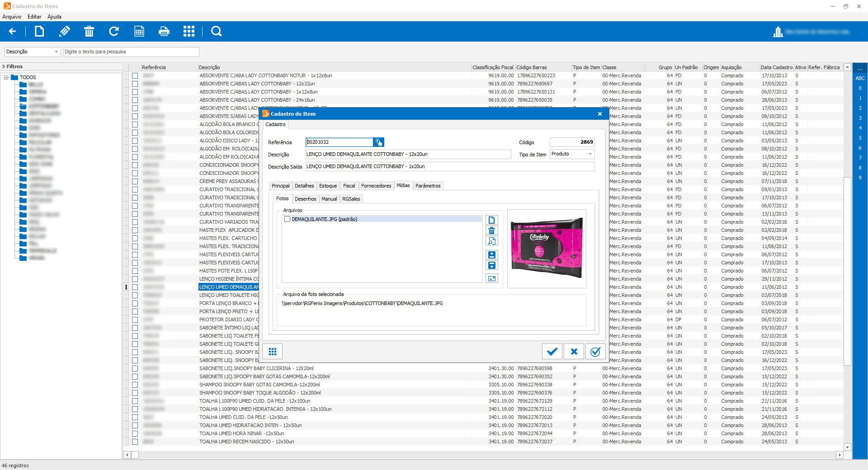Switch to the Fiscal tab
868x470 pixels.
click(x=349, y=186)
